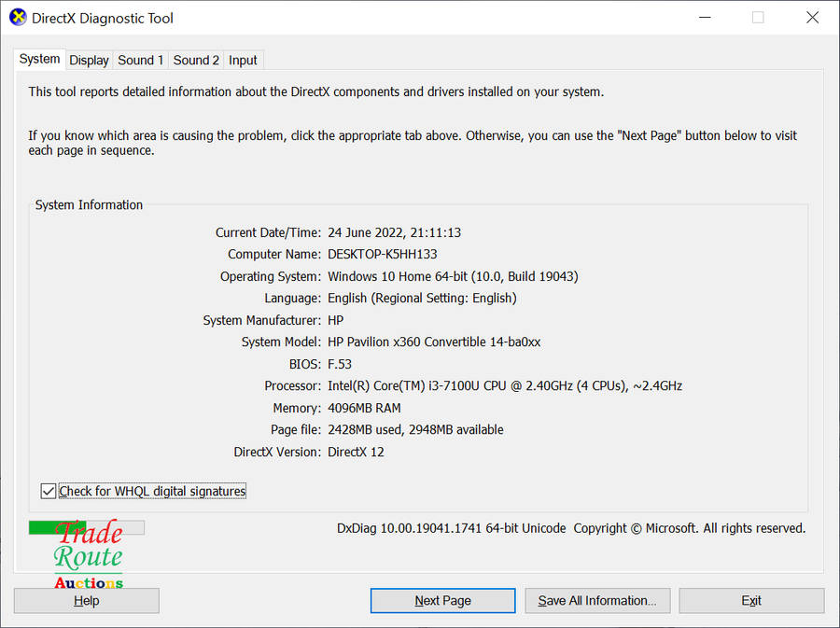Click the Computer Name value DESKTOP-K5HH133
This screenshot has width=840, height=628.
(x=383, y=254)
